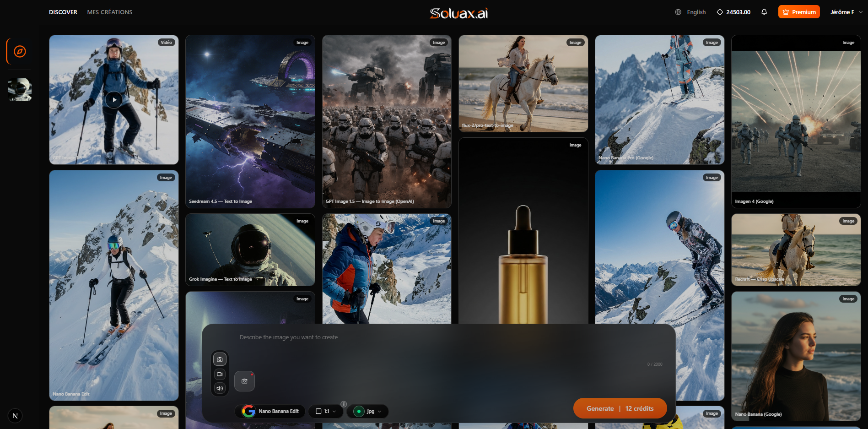Expand the jpg output format dropdown
Image resolution: width=868 pixels, height=429 pixels.
pyautogui.click(x=368, y=411)
